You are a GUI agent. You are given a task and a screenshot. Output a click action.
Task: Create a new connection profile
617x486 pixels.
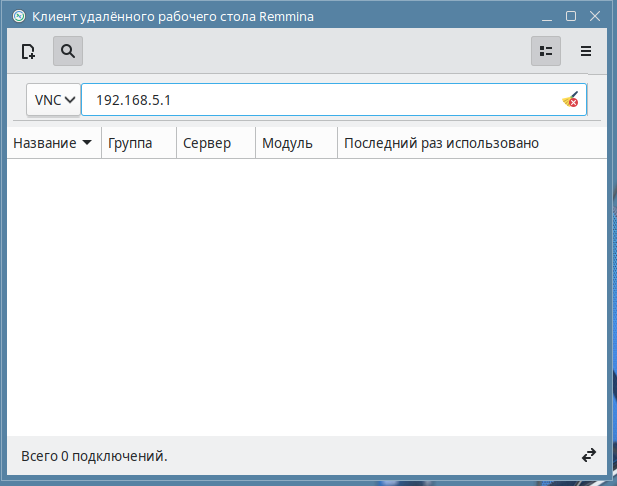(28, 51)
